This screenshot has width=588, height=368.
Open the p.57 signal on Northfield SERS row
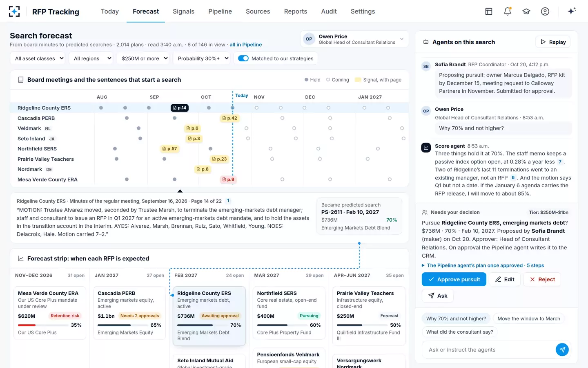(169, 149)
